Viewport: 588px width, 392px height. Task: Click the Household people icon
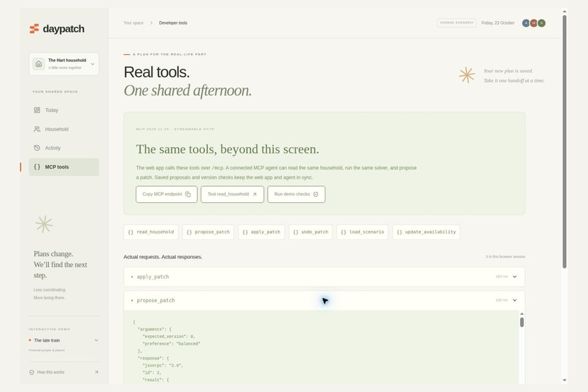pyautogui.click(x=36, y=129)
